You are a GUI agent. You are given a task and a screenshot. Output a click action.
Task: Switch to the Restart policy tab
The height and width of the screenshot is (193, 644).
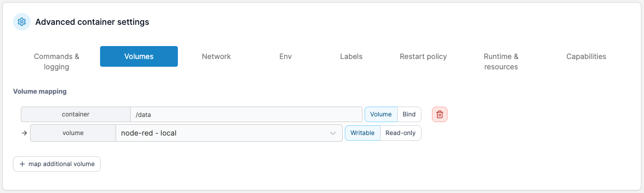click(x=423, y=56)
